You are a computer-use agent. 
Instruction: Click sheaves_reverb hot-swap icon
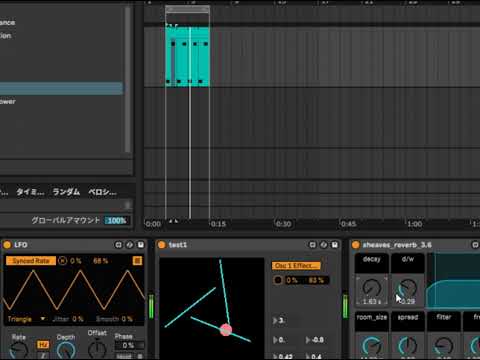(475, 245)
